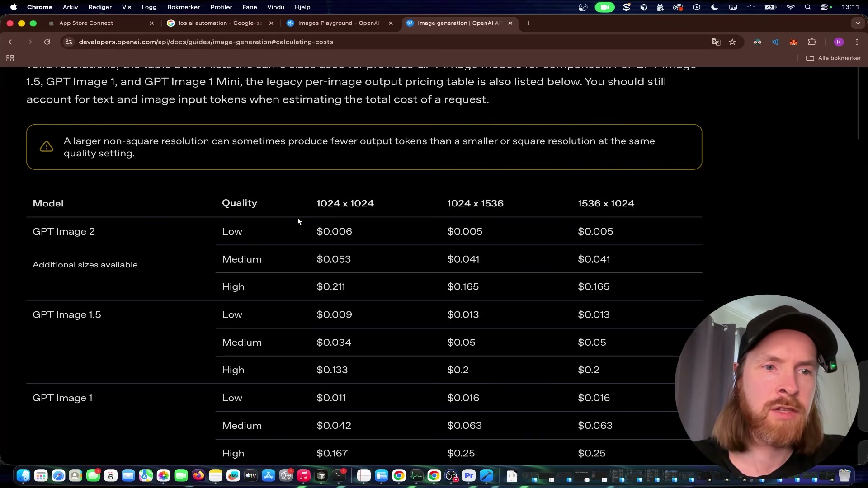Open the Google Translate page icon
Image resolution: width=868 pixels, height=488 pixels.
tap(716, 42)
